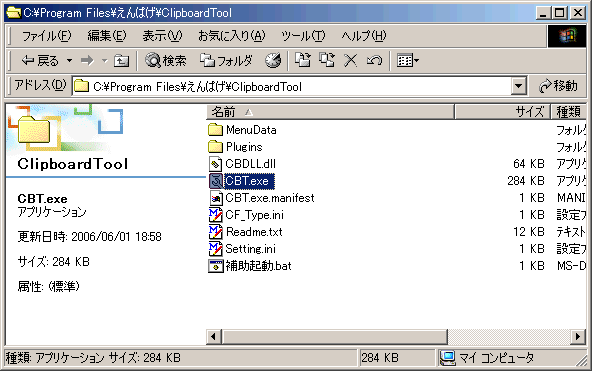Click the Copy To folder icon
The image size is (592, 371).
(327, 60)
